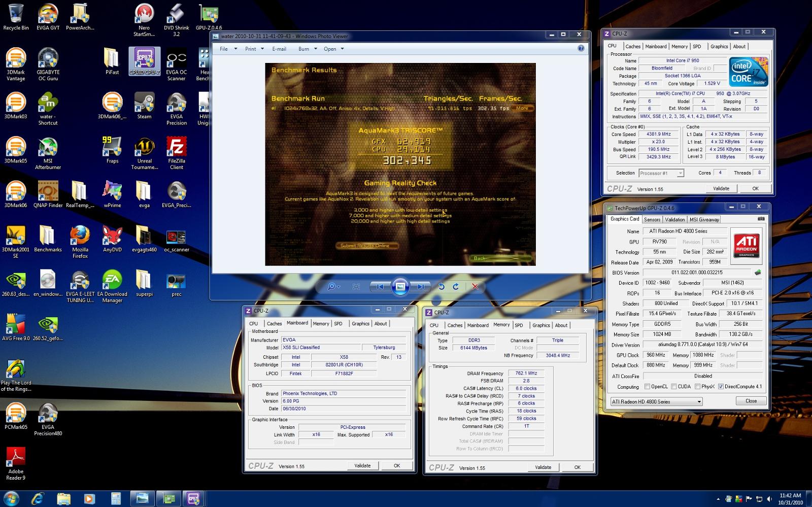Click OK in Mainboard CPU-Z window
Screen dimensions: 812x507
click(397, 465)
